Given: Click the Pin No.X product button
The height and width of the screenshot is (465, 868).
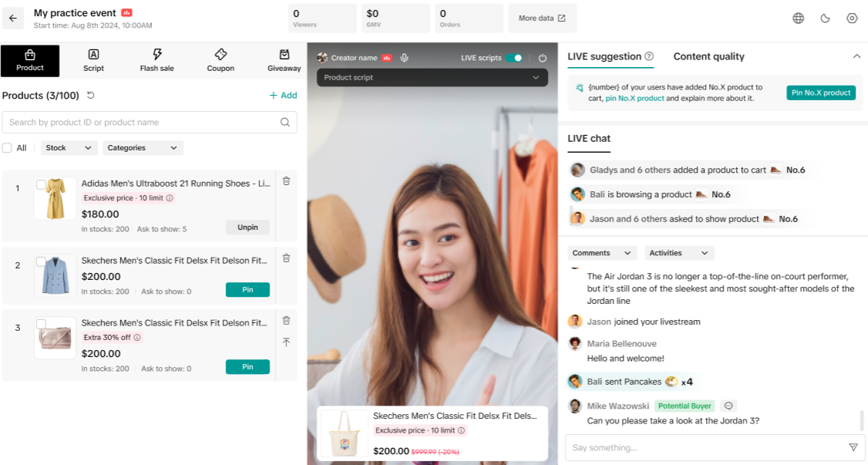Looking at the screenshot, I should [821, 93].
